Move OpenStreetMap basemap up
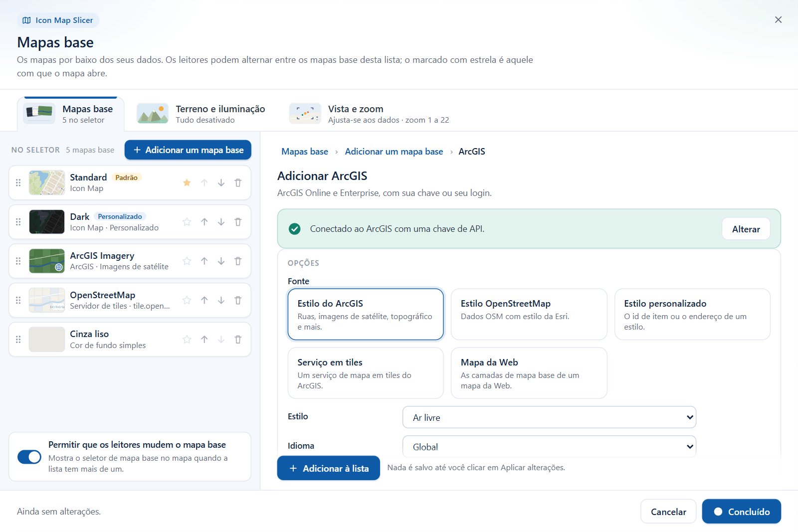This screenshot has width=798, height=532. 204,300
